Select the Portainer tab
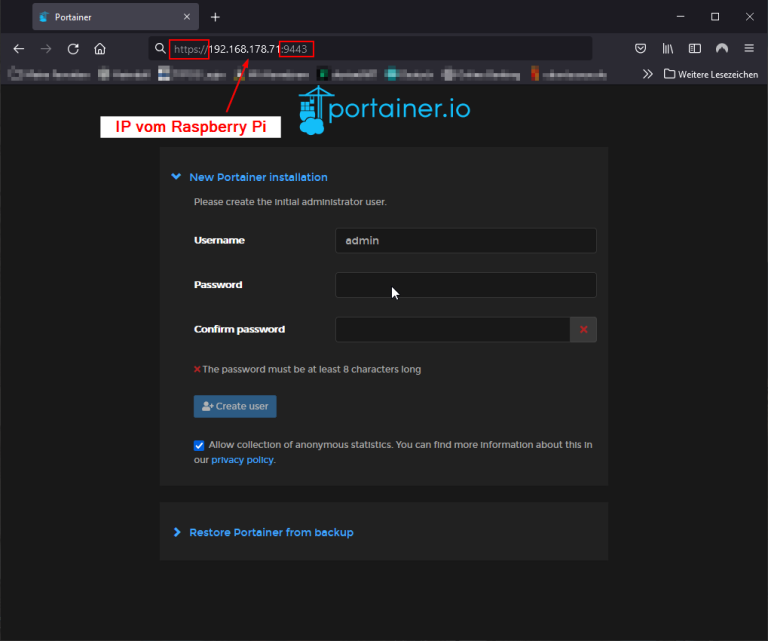Image resolution: width=768 pixels, height=641 pixels. tap(116, 17)
